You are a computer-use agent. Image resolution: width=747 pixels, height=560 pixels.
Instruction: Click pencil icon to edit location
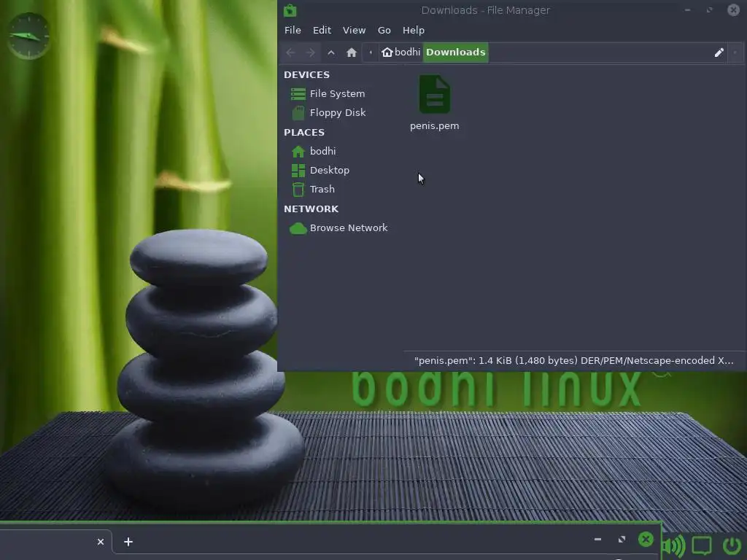[719, 52]
